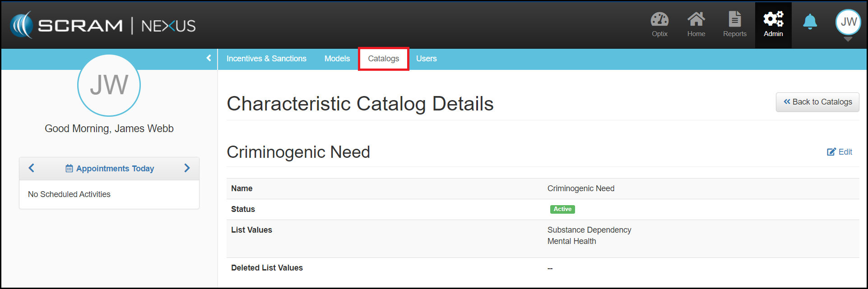Select the Catalogs tab
Viewport: 868px width, 289px height.
click(383, 59)
